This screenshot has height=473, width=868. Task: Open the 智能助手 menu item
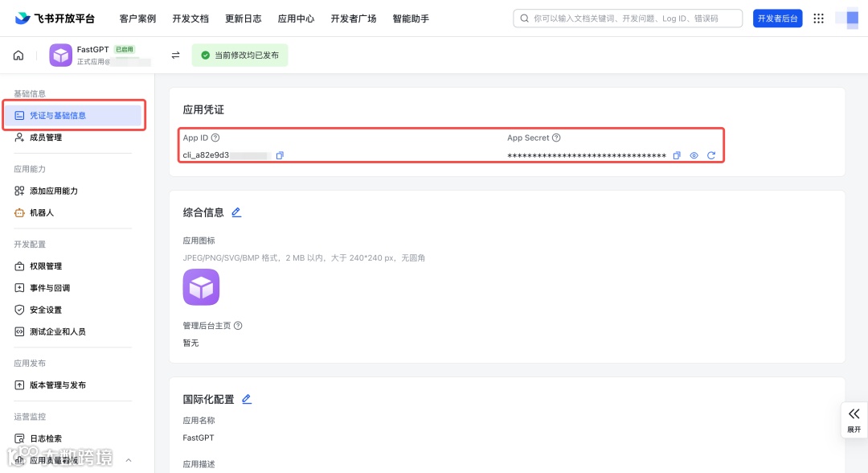[x=411, y=19]
